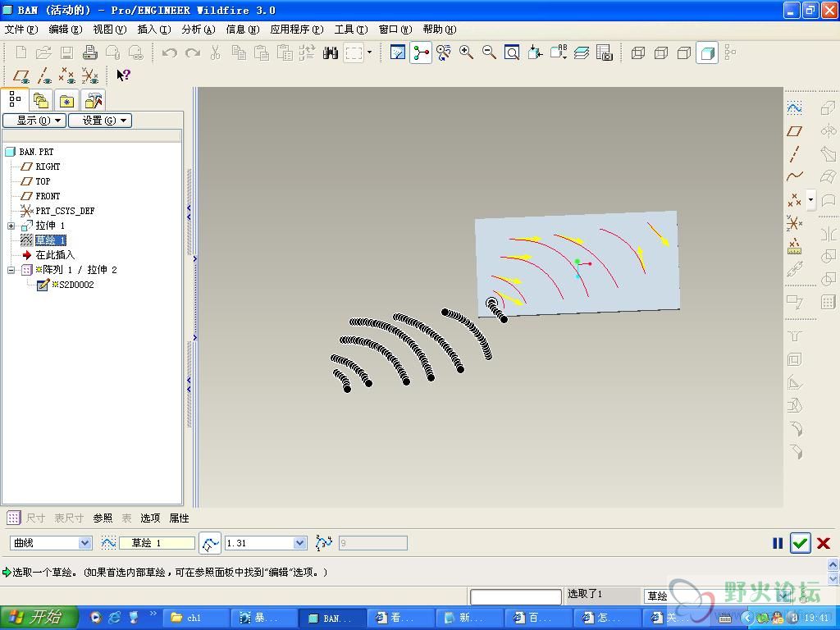
Task: Click the Redo arrow icon
Action: [x=192, y=52]
